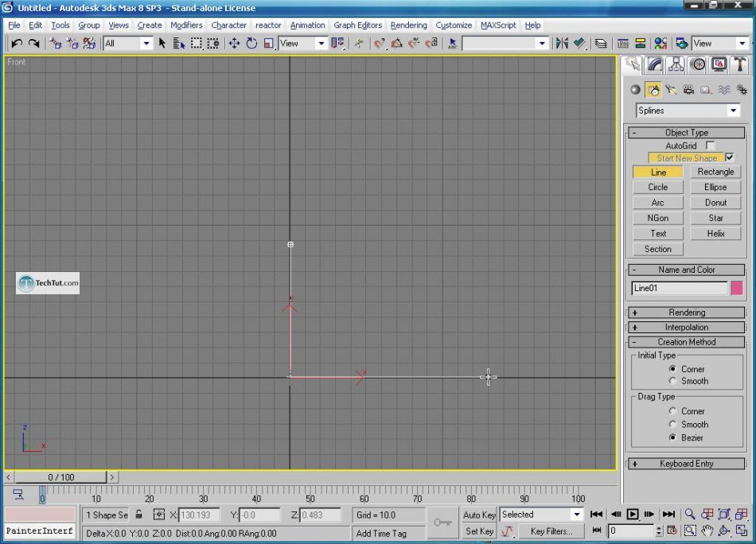Select the Select Object arrow tool

pyautogui.click(x=162, y=44)
